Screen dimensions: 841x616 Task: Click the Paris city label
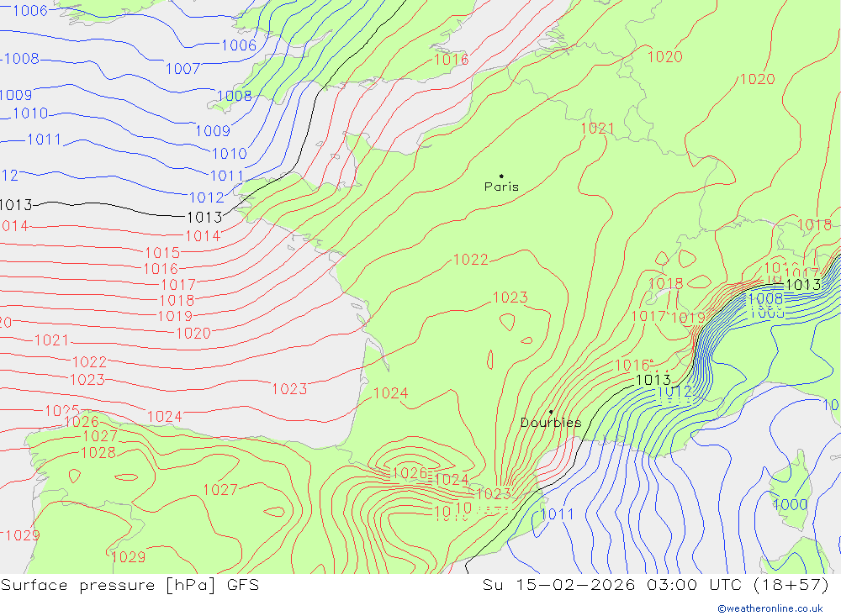pyautogui.click(x=501, y=187)
